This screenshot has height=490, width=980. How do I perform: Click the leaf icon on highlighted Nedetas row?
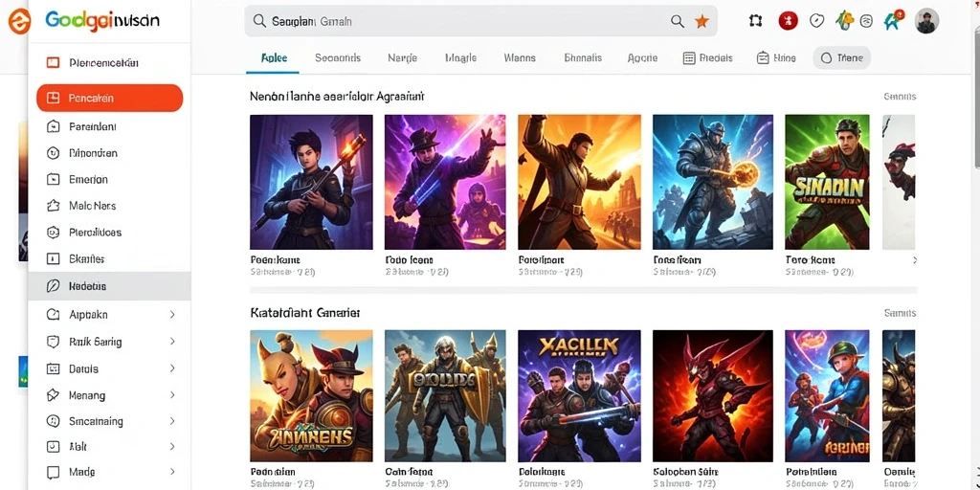54,286
